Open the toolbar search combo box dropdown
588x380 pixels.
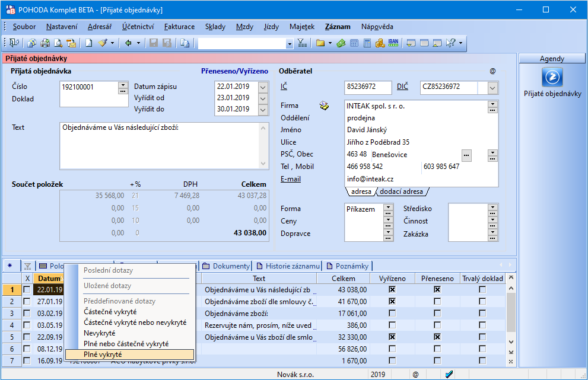click(x=289, y=44)
